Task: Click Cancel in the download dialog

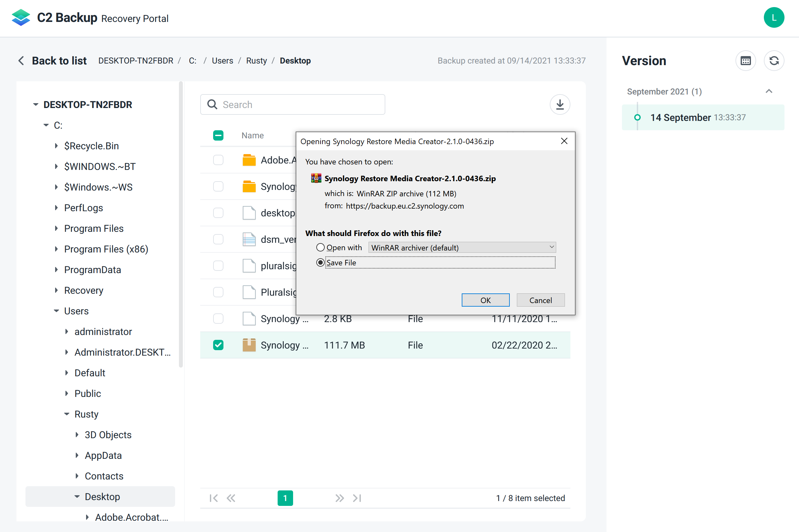Action: (x=540, y=300)
